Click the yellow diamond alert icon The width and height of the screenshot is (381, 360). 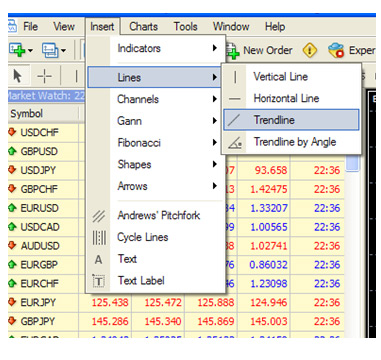310,51
